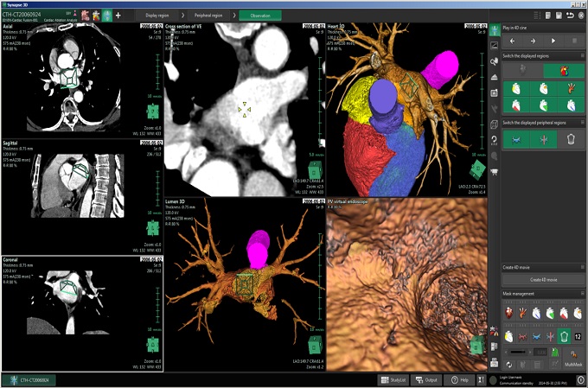This screenshot has height=388, width=588.
Task: Step to next frame in 4D cine
Action: click(x=533, y=41)
